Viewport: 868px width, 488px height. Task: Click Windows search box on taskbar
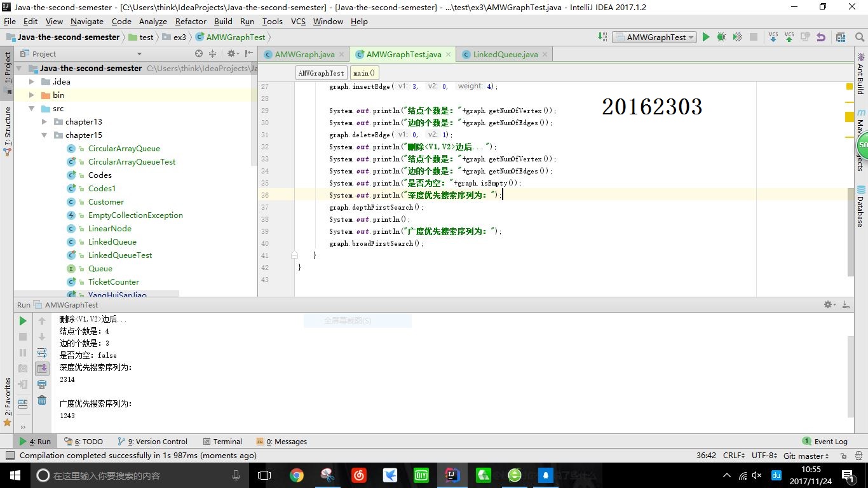click(x=139, y=475)
